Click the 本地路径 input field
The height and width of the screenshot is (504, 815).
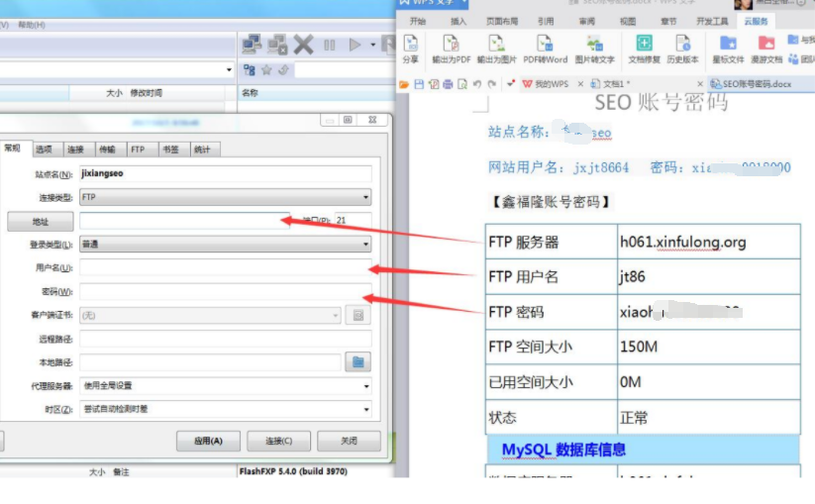211,362
